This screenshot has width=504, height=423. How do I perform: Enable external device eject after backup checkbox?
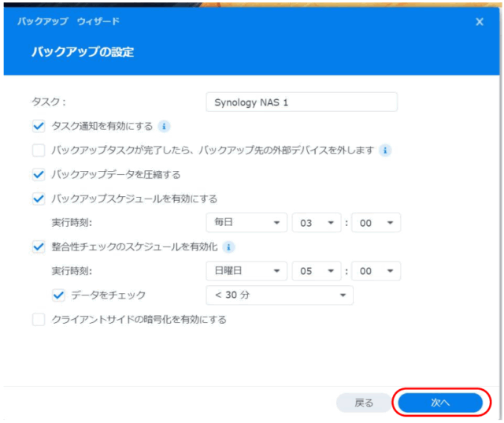[x=39, y=150]
